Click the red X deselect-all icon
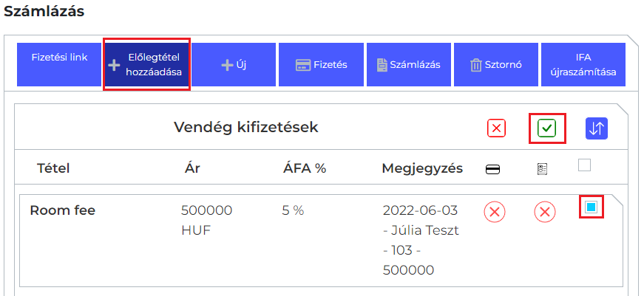 pos(496,128)
